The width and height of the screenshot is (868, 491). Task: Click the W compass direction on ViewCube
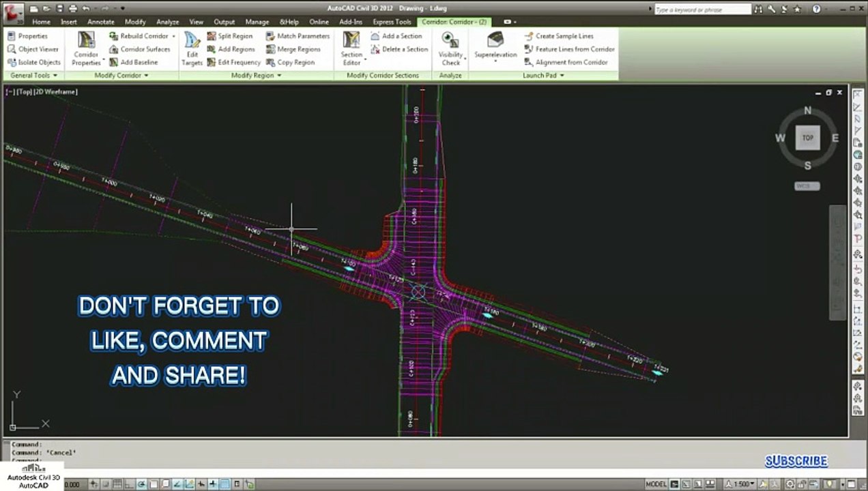(780, 138)
